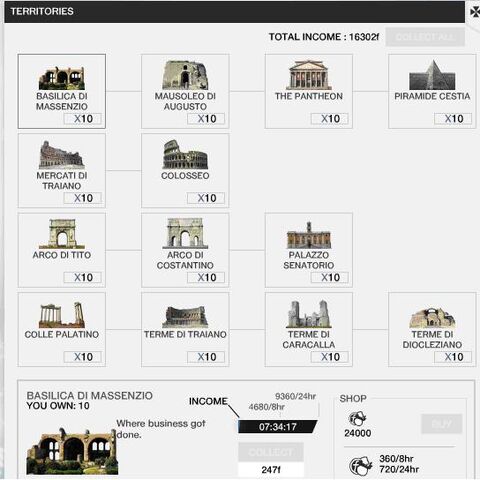
Task: Choose The Pantheon territory icon
Action: click(309, 75)
